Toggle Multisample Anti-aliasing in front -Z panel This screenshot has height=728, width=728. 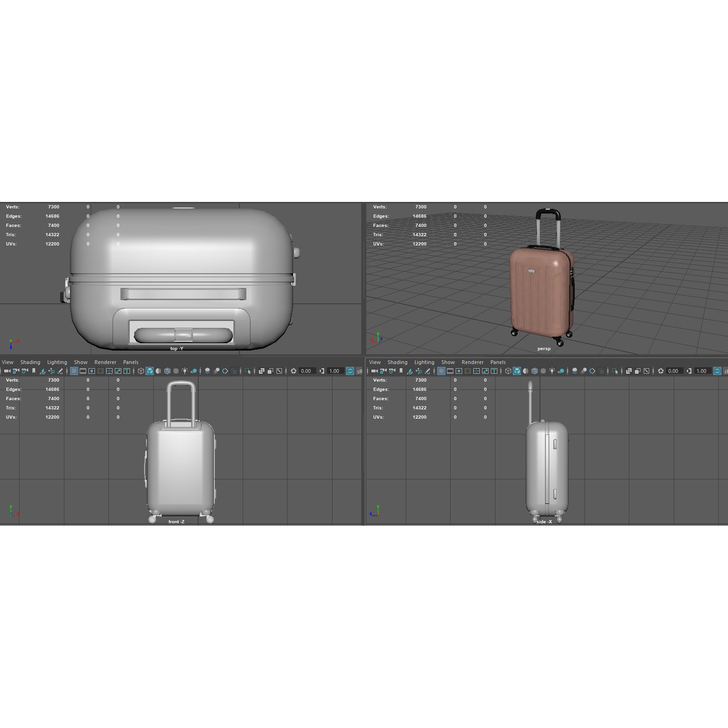click(225, 371)
